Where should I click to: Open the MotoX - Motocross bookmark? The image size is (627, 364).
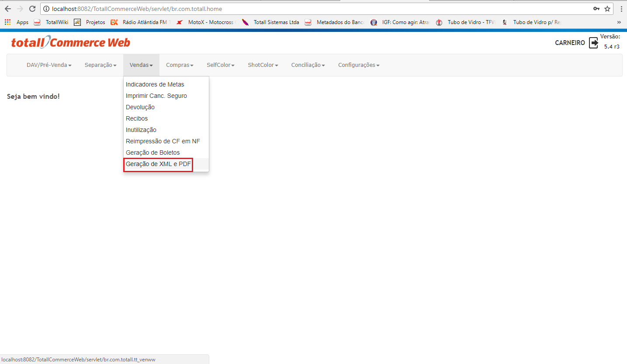(207, 22)
